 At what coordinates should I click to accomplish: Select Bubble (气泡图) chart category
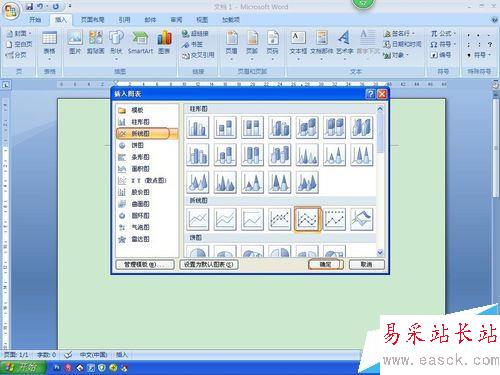coord(147,227)
